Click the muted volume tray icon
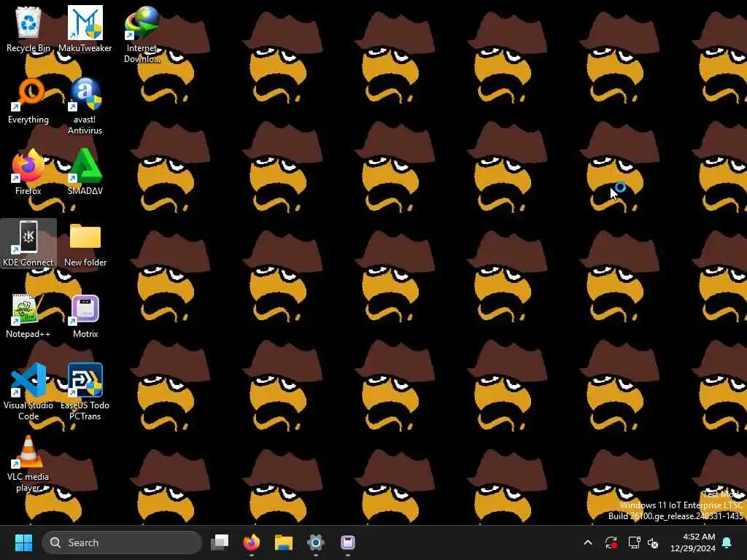This screenshot has width=747, height=560. 653,542
